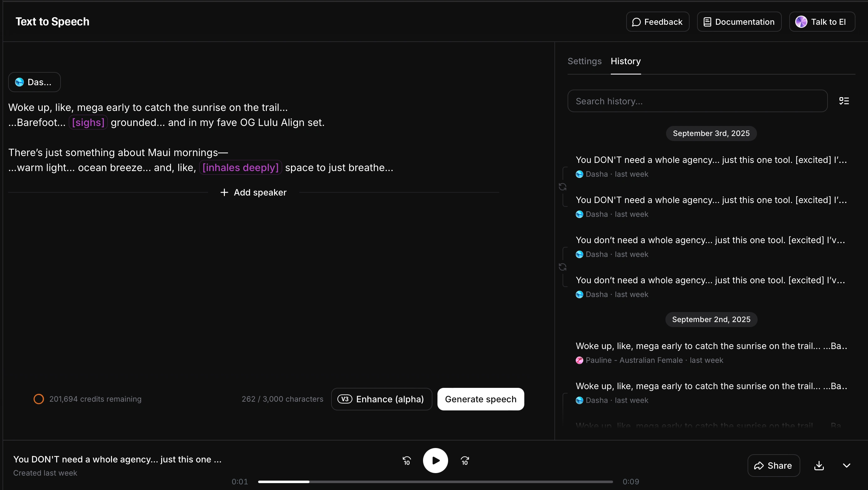The width and height of the screenshot is (868, 490).
Task: Click regenerate icon between 'You DON'T' entries
Action: 562,187
